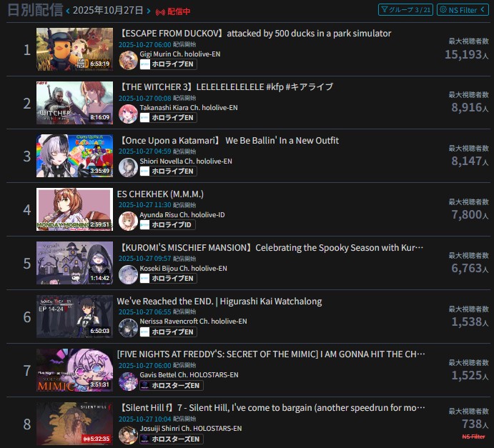Open the Kuromi mansion stream thumbnail

tap(74, 263)
